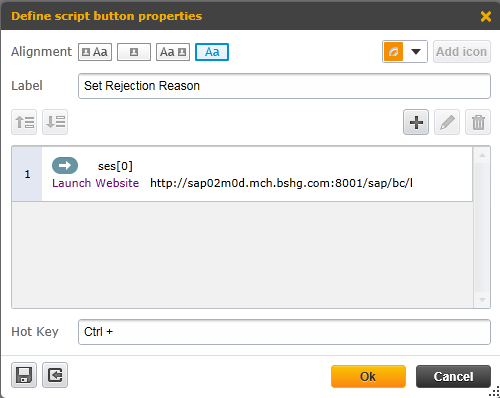This screenshot has height=398, width=500.
Task: Select text-left icon-right alignment option
Action: [x=173, y=52]
